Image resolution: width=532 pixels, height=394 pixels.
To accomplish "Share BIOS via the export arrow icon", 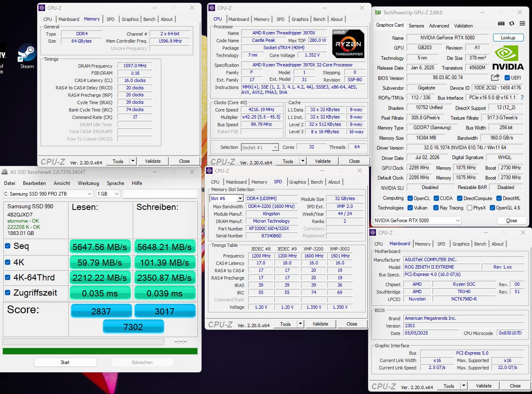I will coord(495,77).
